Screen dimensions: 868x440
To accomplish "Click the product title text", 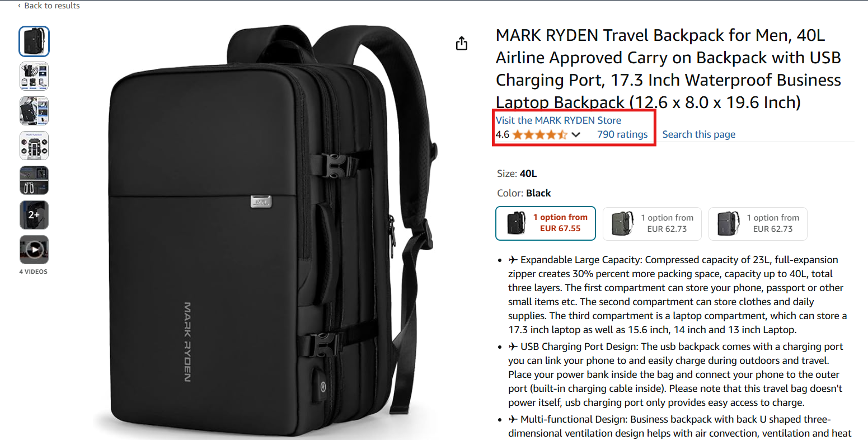I will [x=669, y=69].
